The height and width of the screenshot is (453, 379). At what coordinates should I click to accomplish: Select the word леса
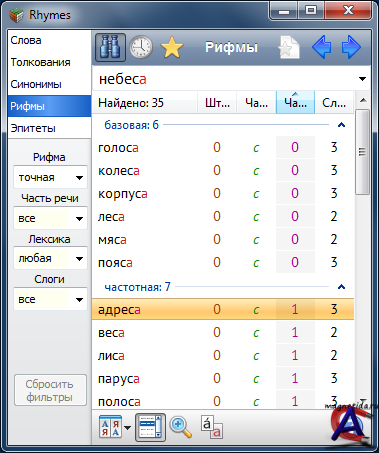click(x=223, y=216)
